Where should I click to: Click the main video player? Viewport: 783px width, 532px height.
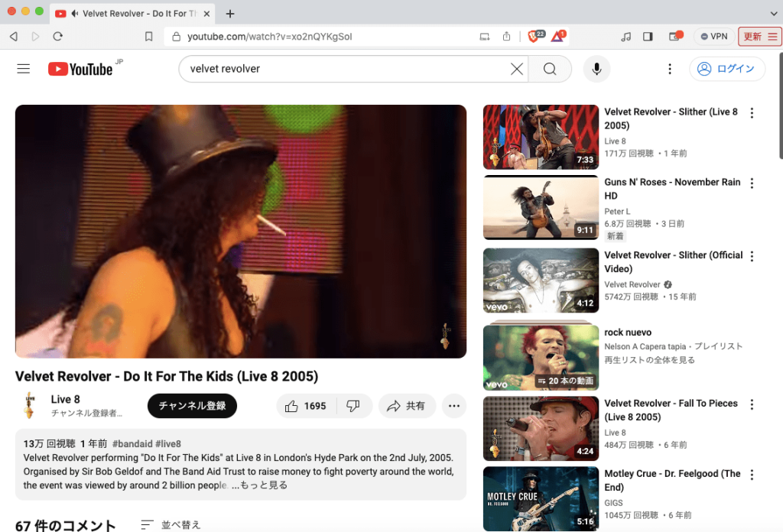click(241, 231)
